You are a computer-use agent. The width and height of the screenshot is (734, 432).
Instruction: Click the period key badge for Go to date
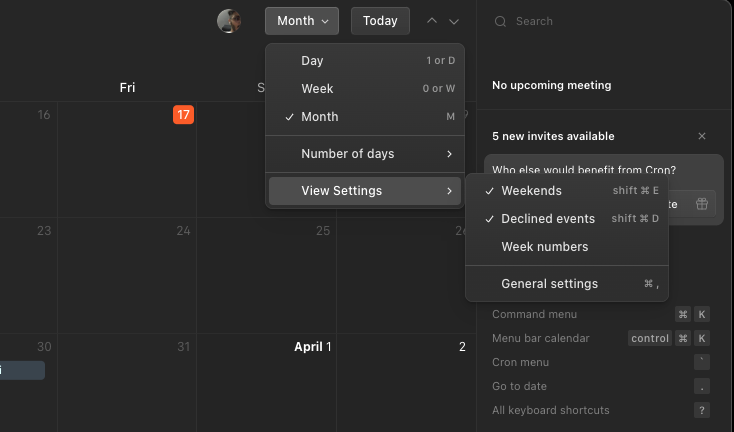tap(702, 386)
